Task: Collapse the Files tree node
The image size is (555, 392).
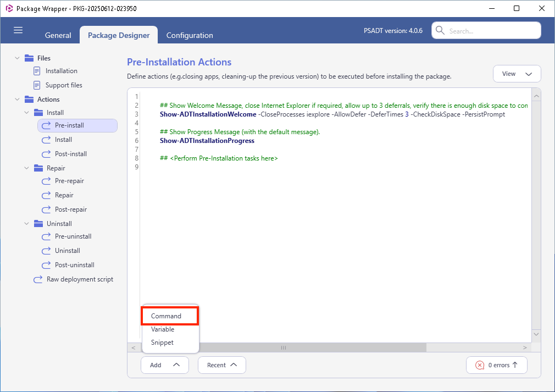Action: (17, 58)
